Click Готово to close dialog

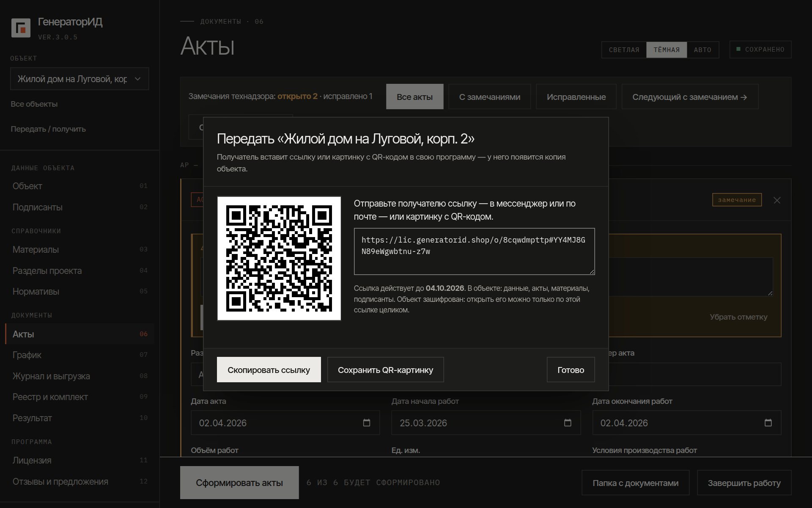[571, 370]
